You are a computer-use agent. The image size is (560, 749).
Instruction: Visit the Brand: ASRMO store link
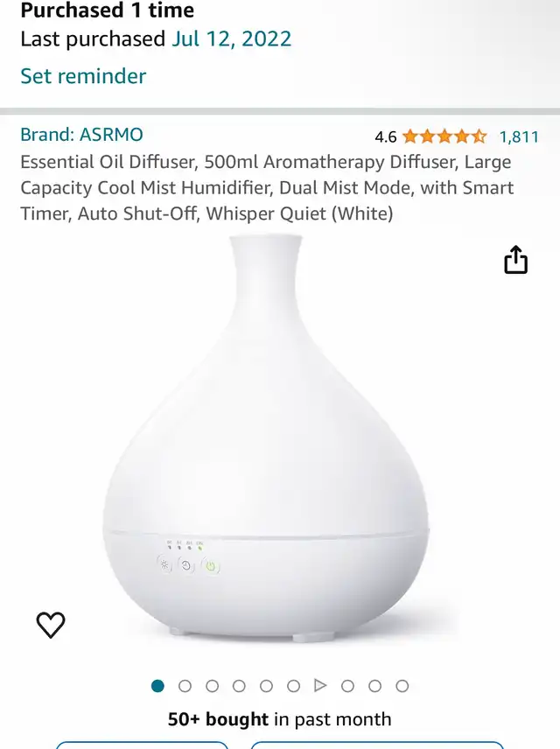coord(81,135)
